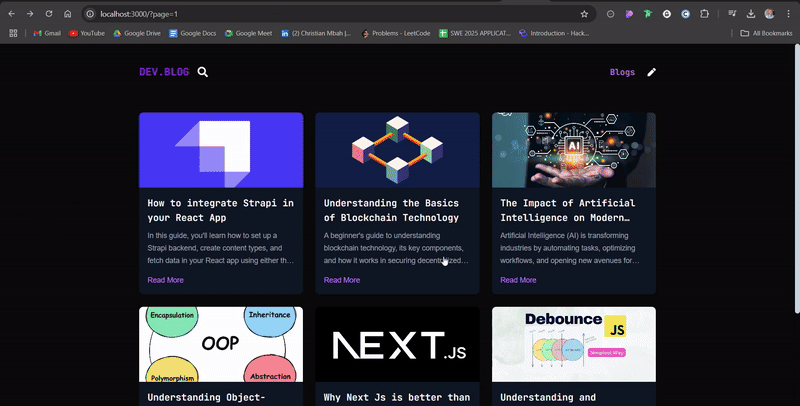Click the NEXT.JS cover image
This screenshot has width=800, height=406.
click(x=397, y=344)
